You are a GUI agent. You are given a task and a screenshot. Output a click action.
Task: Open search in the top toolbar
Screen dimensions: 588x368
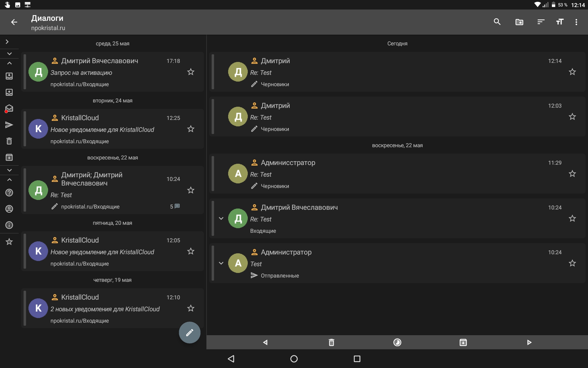pyautogui.click(x=497, y=22)
